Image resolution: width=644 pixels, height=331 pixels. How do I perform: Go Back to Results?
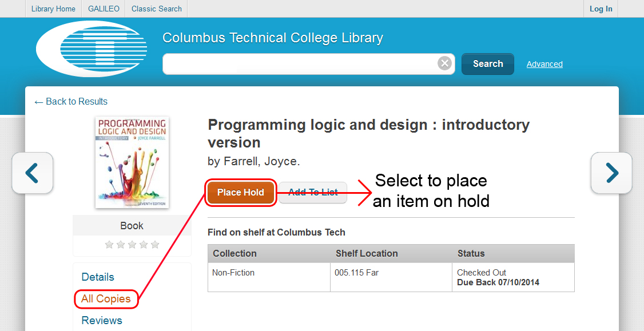[x=71, y=101]
